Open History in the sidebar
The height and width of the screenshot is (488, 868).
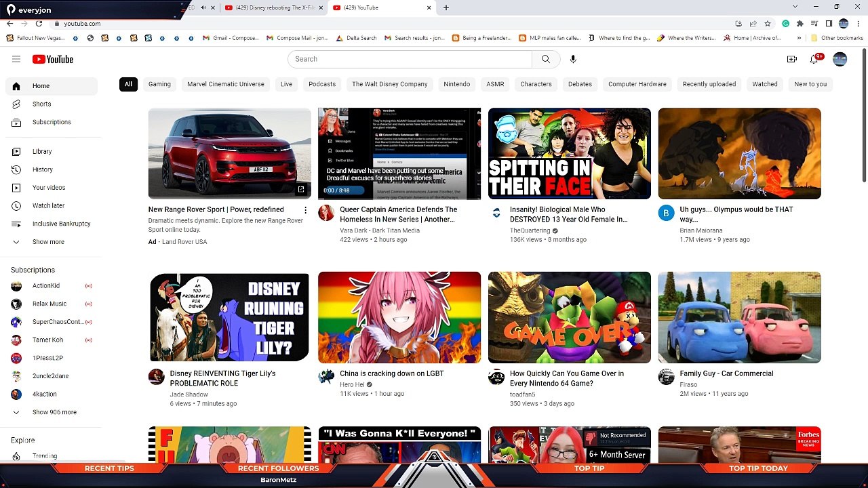pyautogui.click(x=52, y=169)
